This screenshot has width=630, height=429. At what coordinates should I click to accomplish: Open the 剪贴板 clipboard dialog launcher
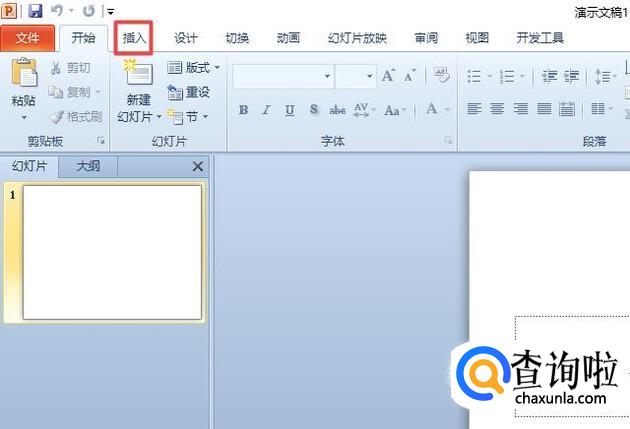100,141
